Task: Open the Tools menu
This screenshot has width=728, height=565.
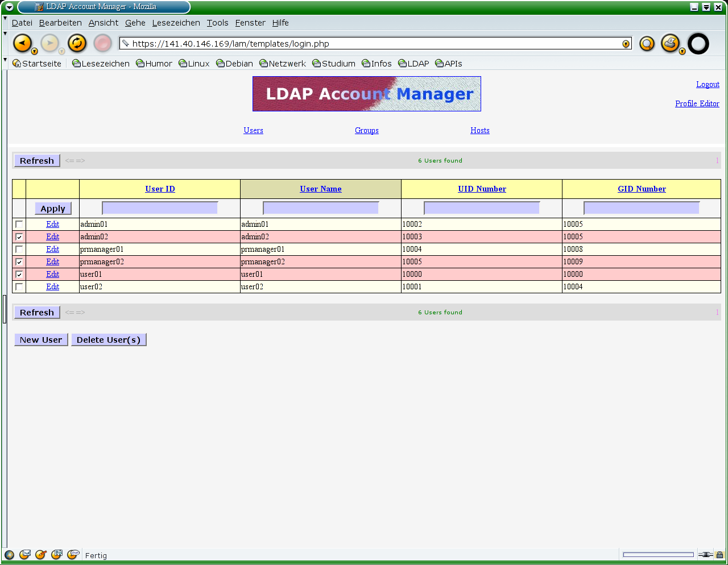Action: [218, 23]
